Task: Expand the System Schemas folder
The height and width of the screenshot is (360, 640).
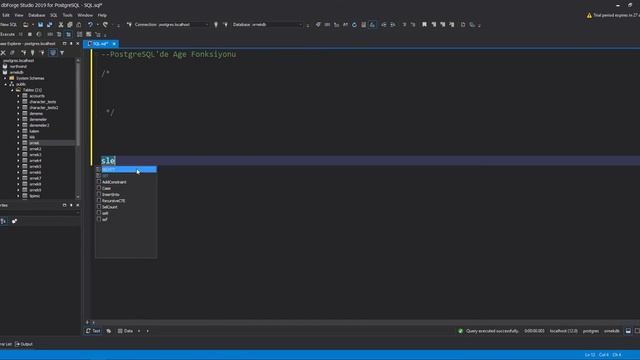Action: (6, 78)
